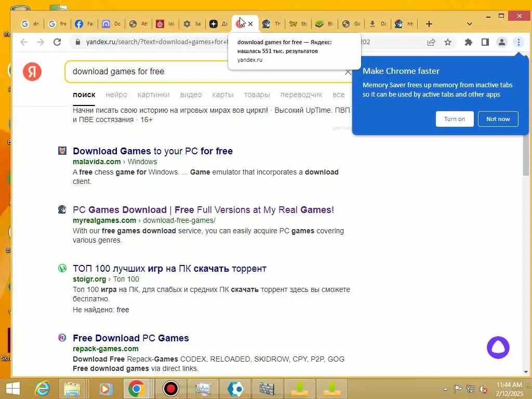Open the myrealgames.com green URL

pos(104,220)
